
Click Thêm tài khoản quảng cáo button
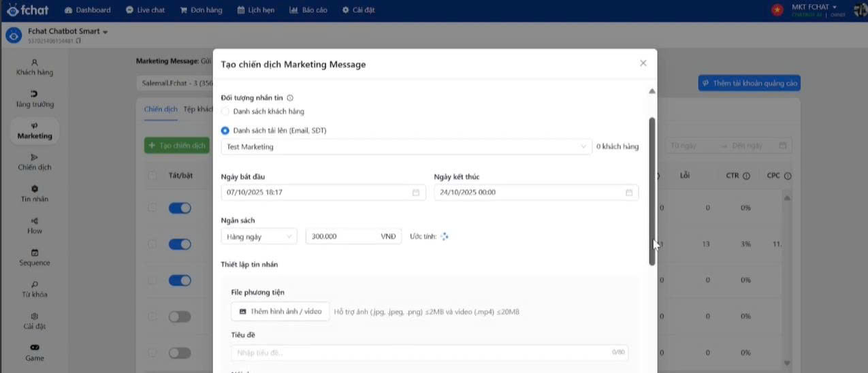(749, 83)
